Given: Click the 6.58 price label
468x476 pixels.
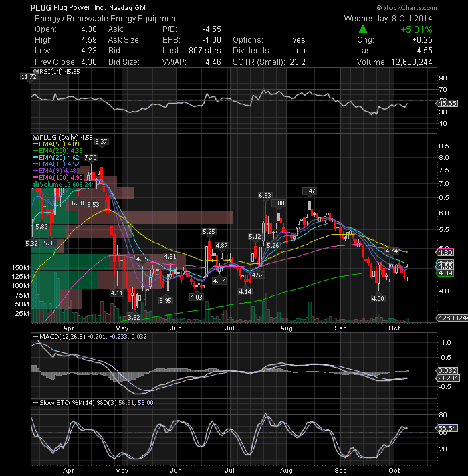Looking at the screenshot, I should point(78,203).
